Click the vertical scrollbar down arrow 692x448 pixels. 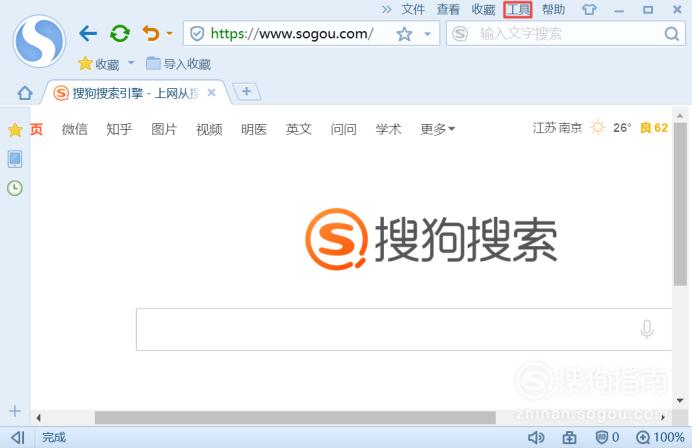[x=680, y=400]
